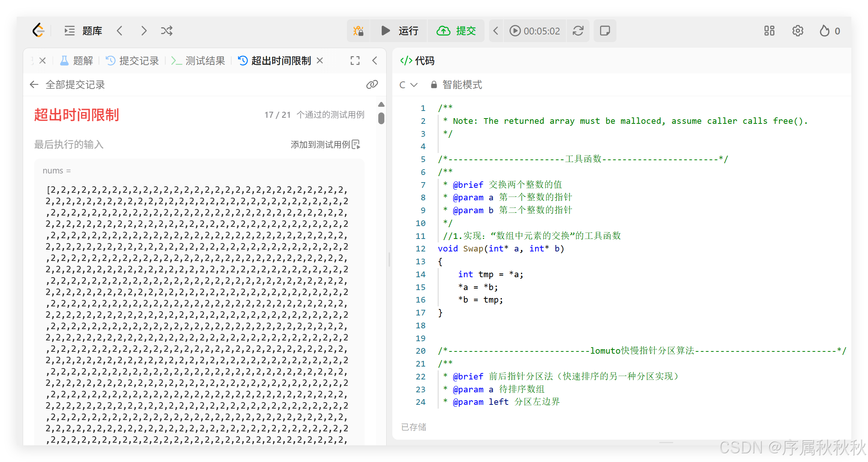Screen dimensions: 868x462
Task: Run the code with the 运行 button
Action: [399, 31]
